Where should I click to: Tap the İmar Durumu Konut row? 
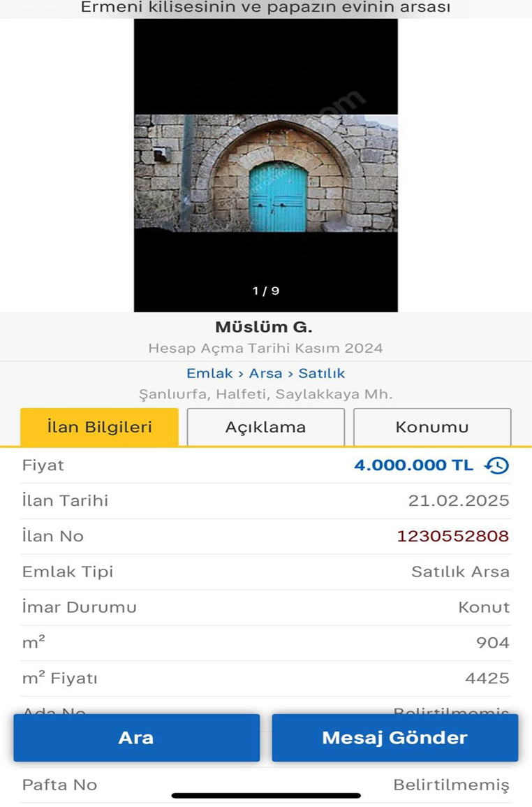265,608
